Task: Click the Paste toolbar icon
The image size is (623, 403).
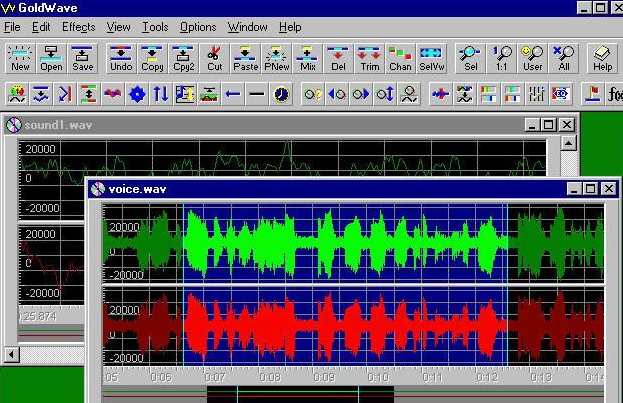Action: pyautogui.click(x=245, y=58)
